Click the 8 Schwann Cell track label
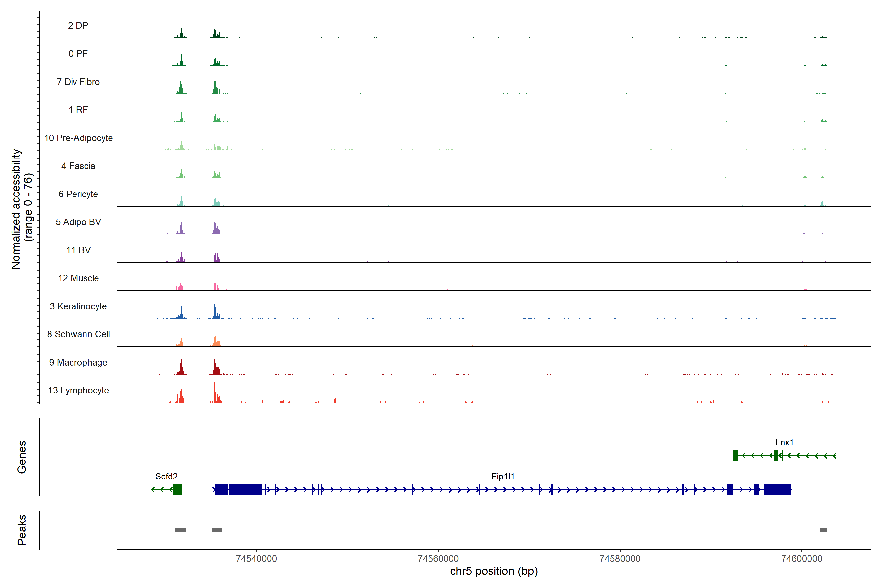 pos(78,334)
